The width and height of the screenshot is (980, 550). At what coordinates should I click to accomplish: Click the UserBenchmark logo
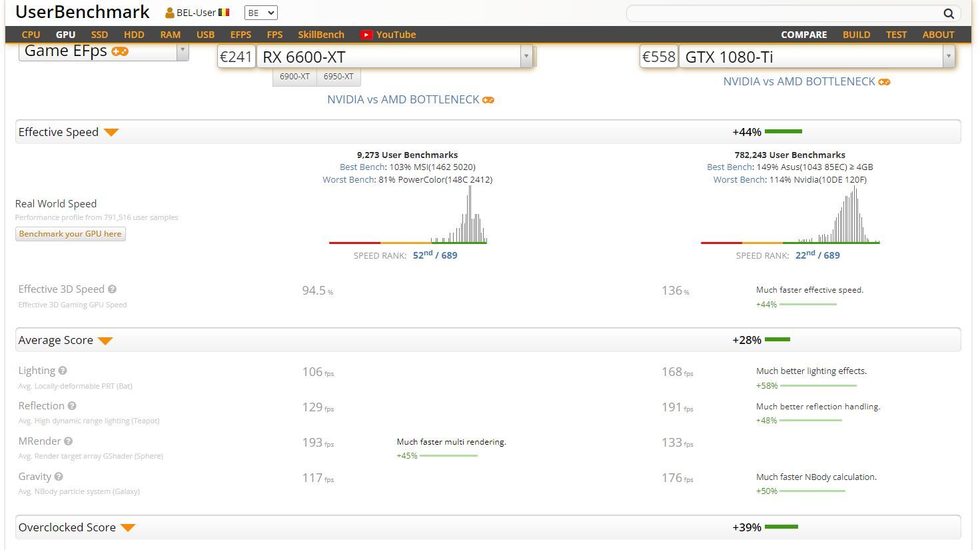tap(82, 12)
